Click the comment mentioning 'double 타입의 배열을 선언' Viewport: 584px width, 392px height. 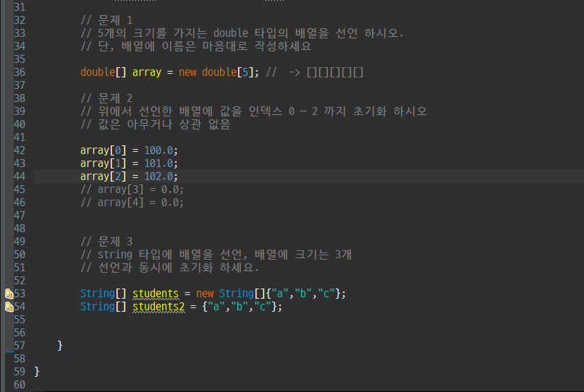[242, 33]
